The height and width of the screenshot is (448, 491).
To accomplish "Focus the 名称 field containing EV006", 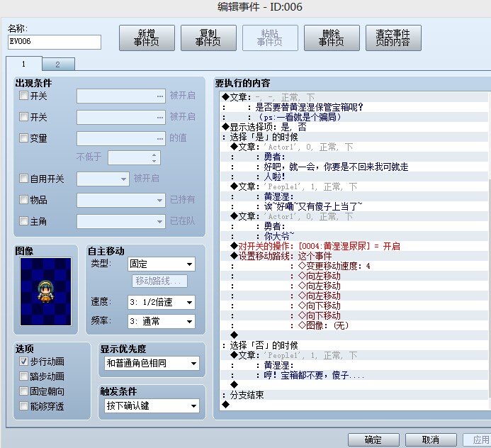I will pos(55,42).
